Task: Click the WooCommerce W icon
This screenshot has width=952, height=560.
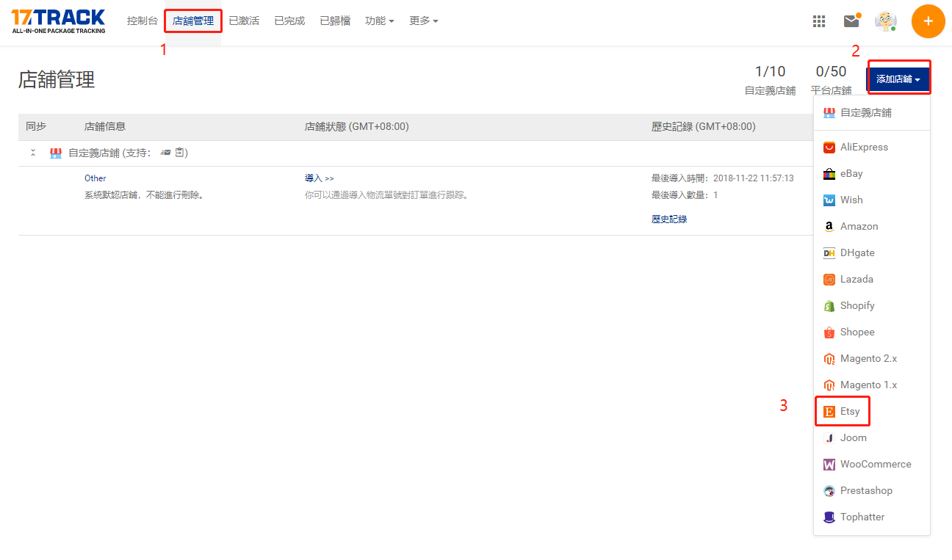Action: point(829,464)
